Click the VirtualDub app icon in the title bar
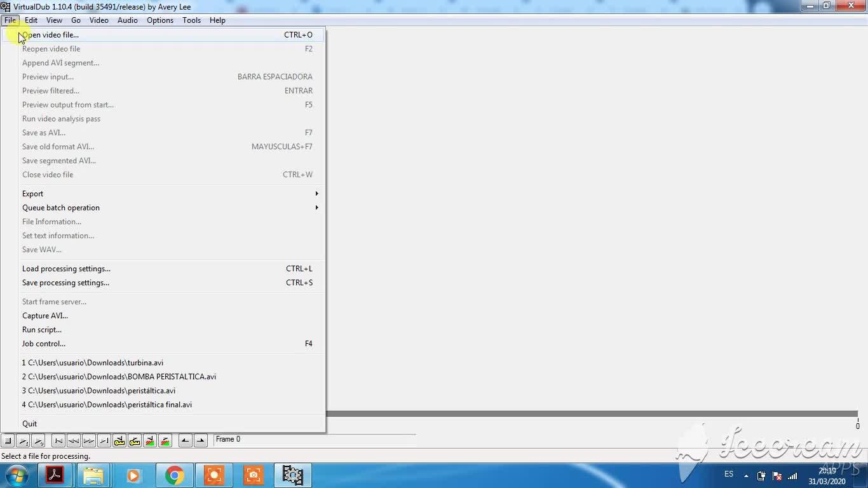 tap(6, 6)
